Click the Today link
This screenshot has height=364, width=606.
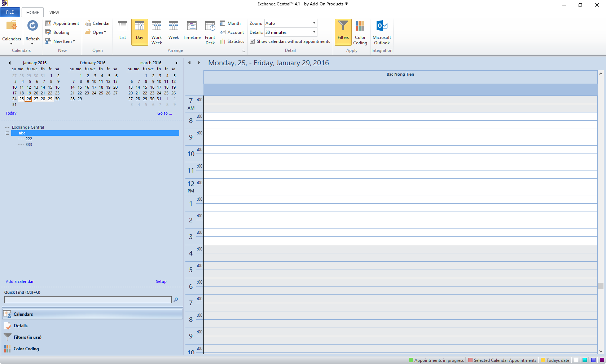point(11,113)
